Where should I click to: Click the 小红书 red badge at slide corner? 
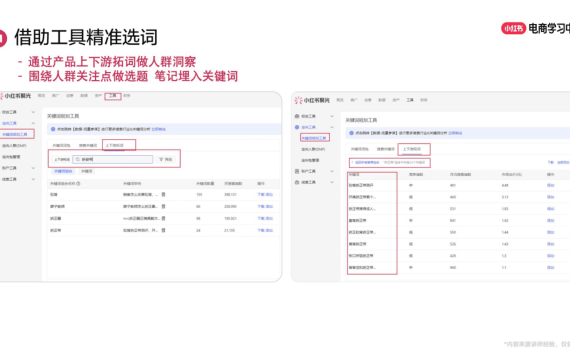click(513, 28)
